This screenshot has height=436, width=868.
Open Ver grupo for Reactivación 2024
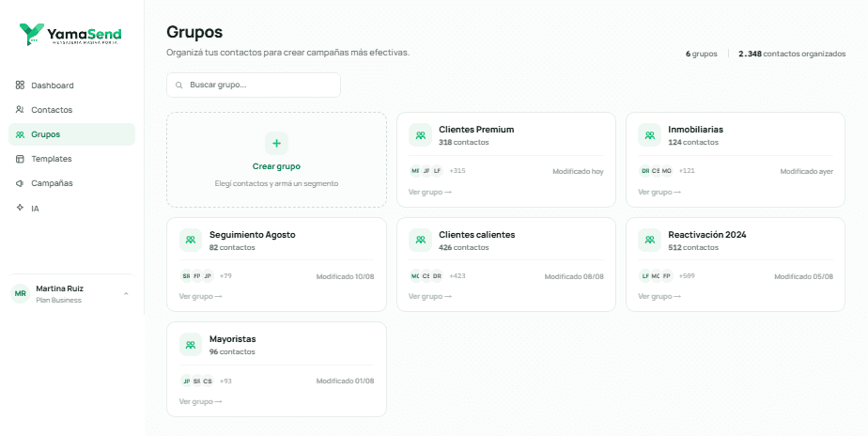[659, 296]
